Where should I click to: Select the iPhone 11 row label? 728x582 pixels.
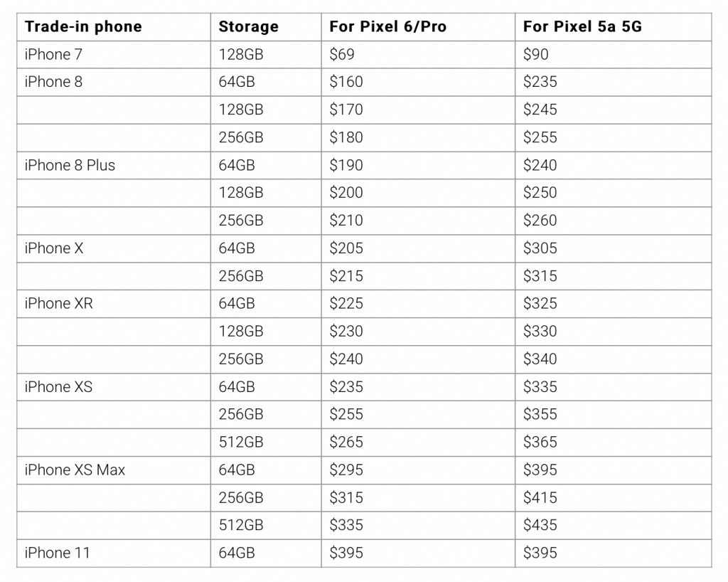click(x=57, y=553)
